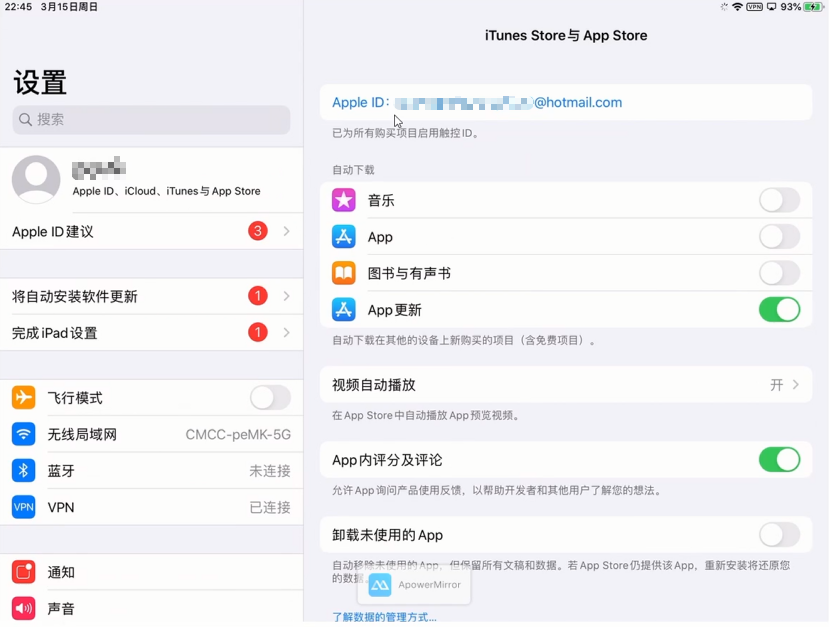Open Apple ID, iCloud account row
Viewport: 829px width, 627px height.
tap(152, 180)
